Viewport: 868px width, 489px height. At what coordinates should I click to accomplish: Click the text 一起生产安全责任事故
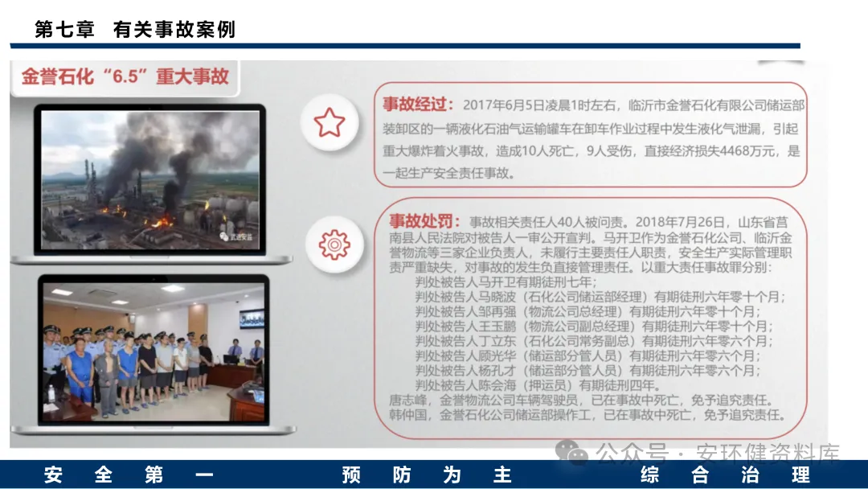click(448, 174)
